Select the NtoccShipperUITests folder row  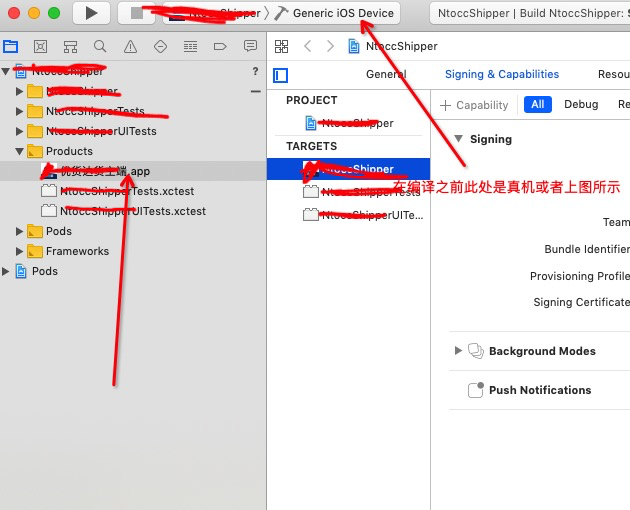coord(133,131)
